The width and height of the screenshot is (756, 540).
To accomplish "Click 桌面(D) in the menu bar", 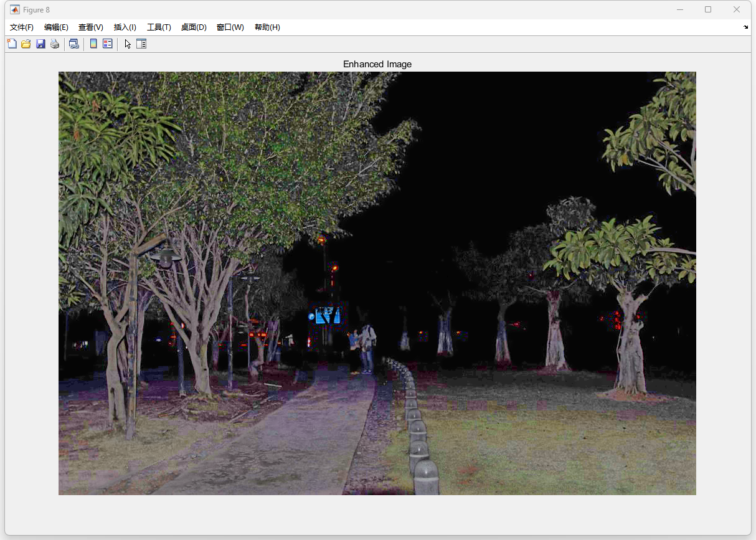I will click(194, 27).
